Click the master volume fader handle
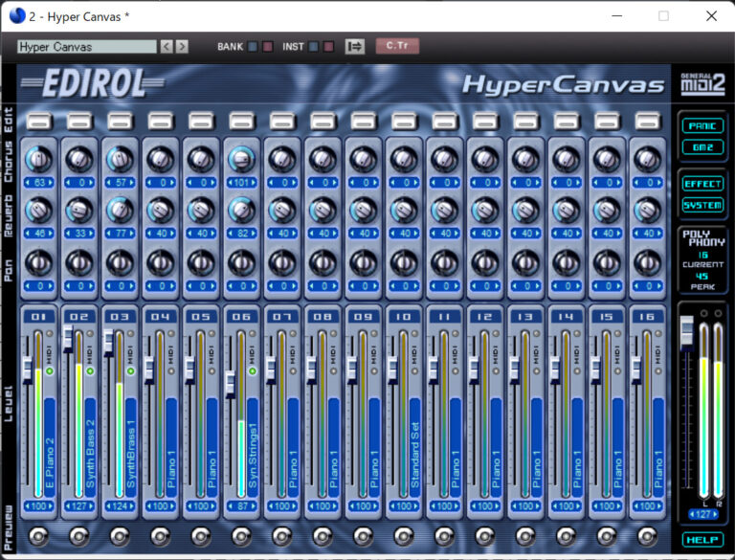 coord(685,331)
